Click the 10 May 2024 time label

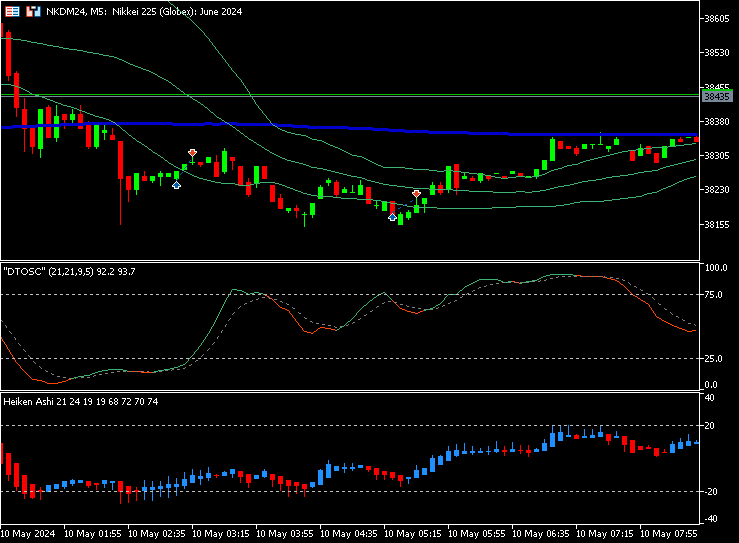[x=28, y=534]
